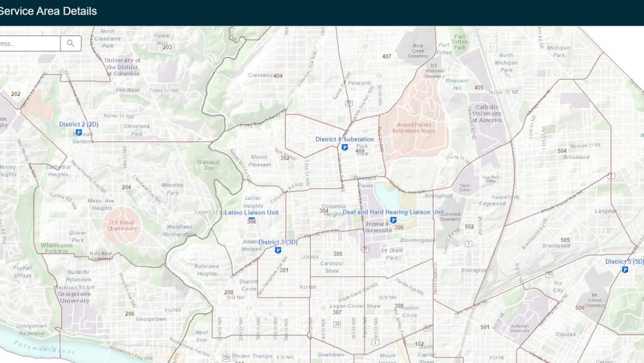644x363 pixels.
Task: Click the Latino Liaison Unit text label
Action: 252,212
